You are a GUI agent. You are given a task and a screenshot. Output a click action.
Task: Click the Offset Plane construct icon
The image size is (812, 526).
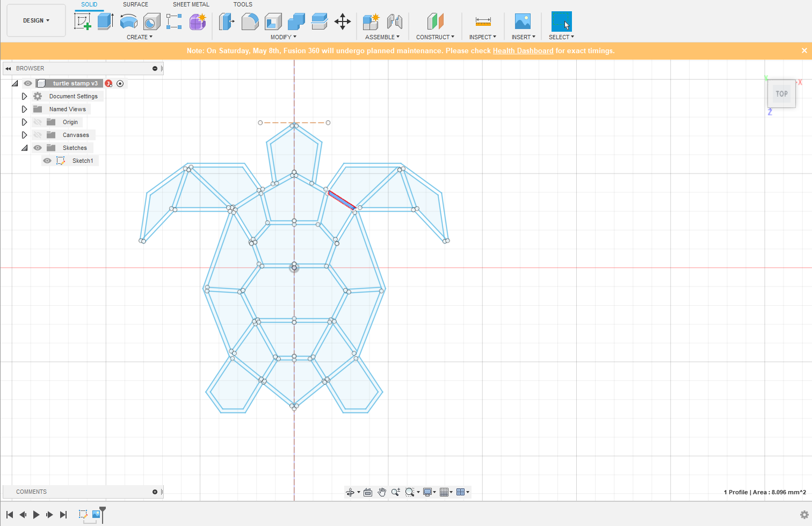tap(436, 21)
